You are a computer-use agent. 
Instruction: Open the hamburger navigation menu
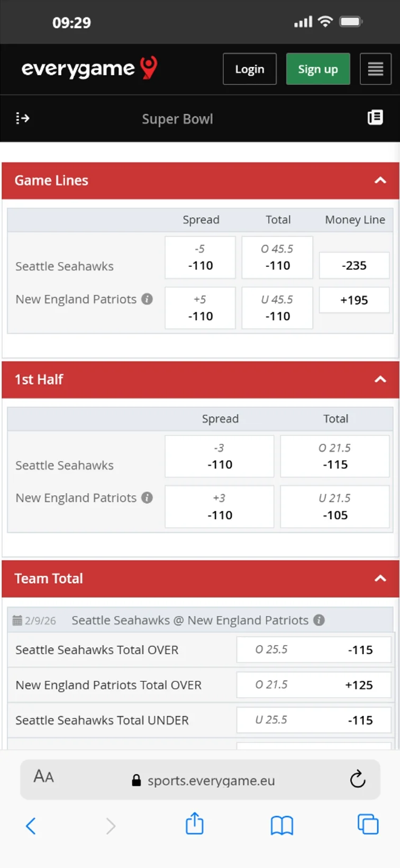376,69
